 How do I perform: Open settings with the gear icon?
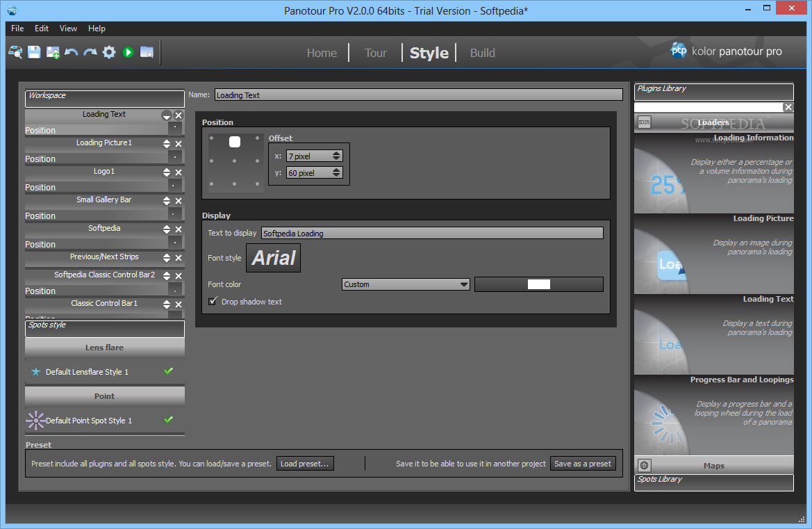(109, 52)
